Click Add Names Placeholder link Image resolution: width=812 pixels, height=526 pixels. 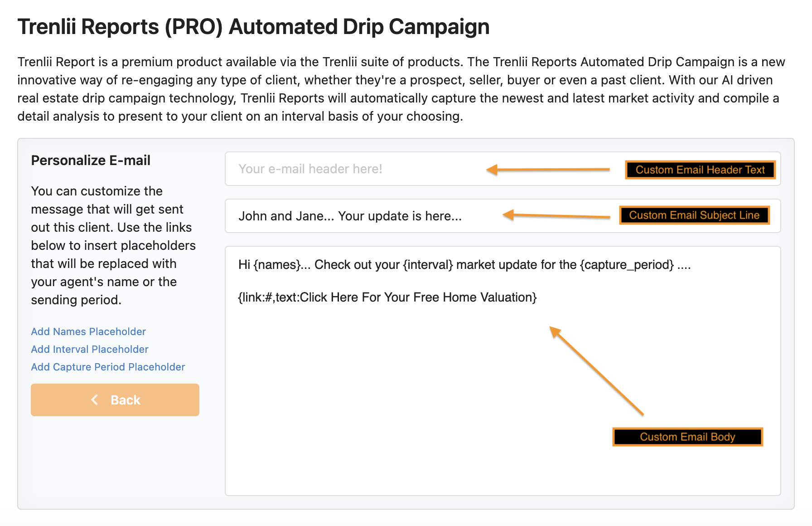tap(88, 331)
